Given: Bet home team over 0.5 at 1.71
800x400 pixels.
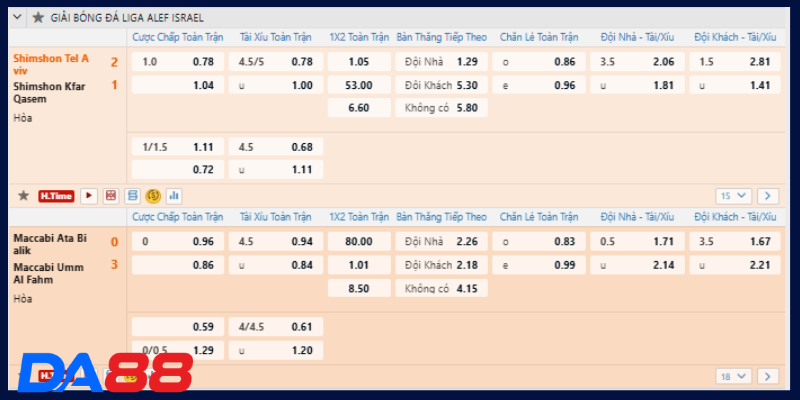Looking at the screenshot, I should 637,241.
